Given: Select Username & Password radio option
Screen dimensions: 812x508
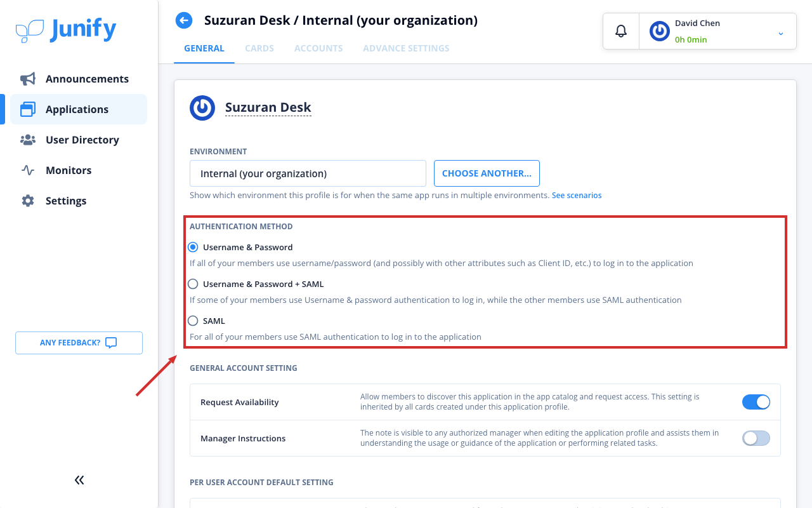Looking at the screenshot, I should click(193, 247).
